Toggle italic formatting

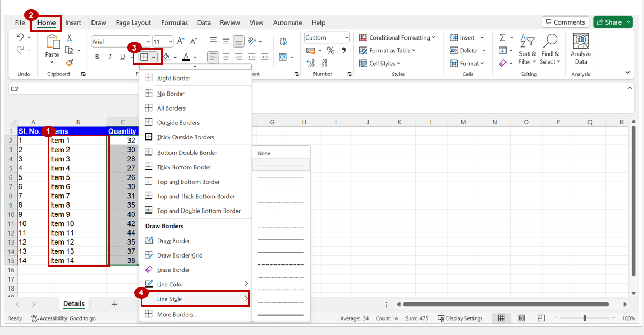109,56
